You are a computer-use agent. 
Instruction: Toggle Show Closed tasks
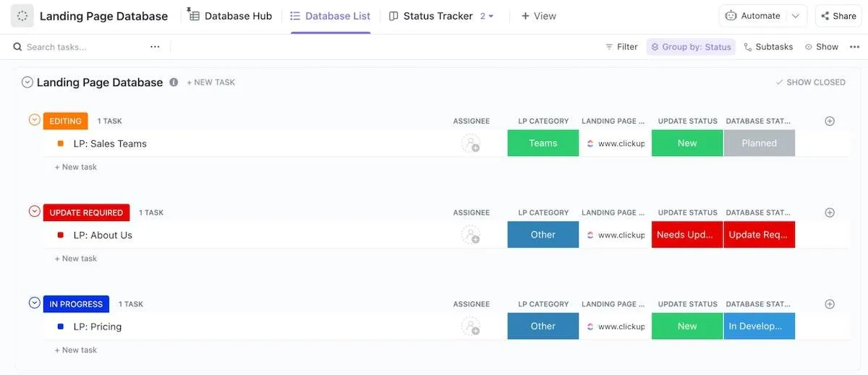click(810, 82)
